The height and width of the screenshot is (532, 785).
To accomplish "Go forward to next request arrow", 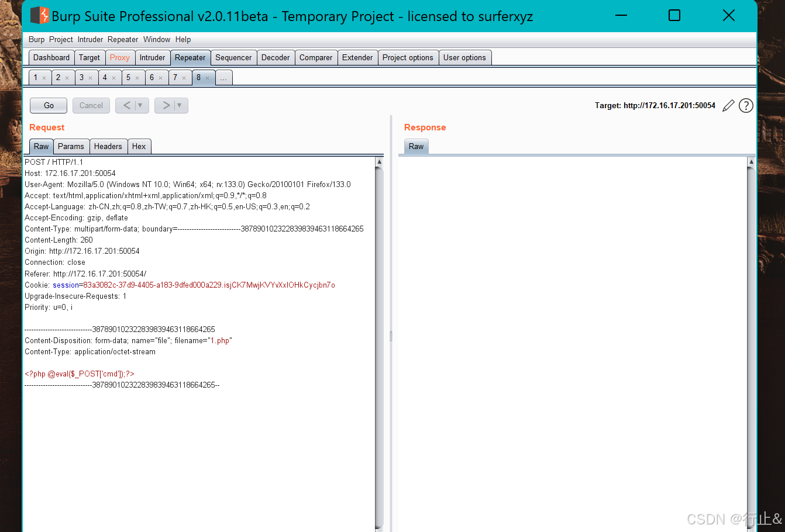I will pos(166,105).
